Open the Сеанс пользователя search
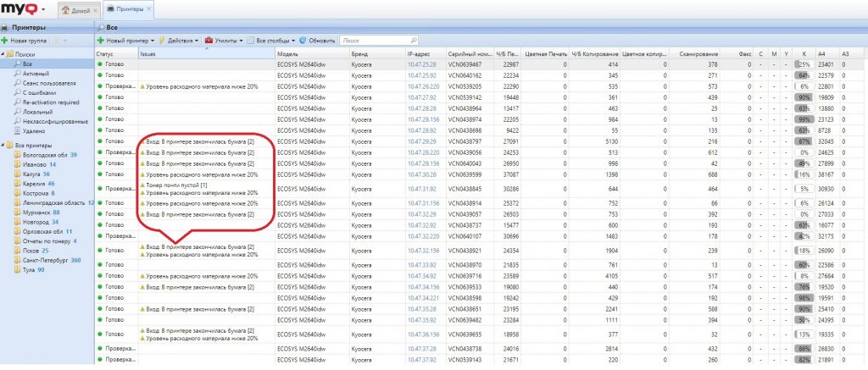Image resolution: width=868 pixels, height=370 pixels. tap(49, 83)
